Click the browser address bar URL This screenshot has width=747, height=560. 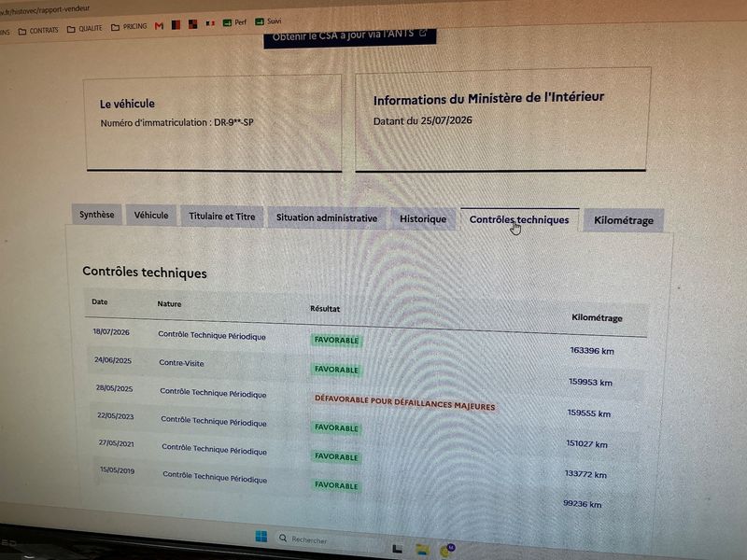point(45,10)
